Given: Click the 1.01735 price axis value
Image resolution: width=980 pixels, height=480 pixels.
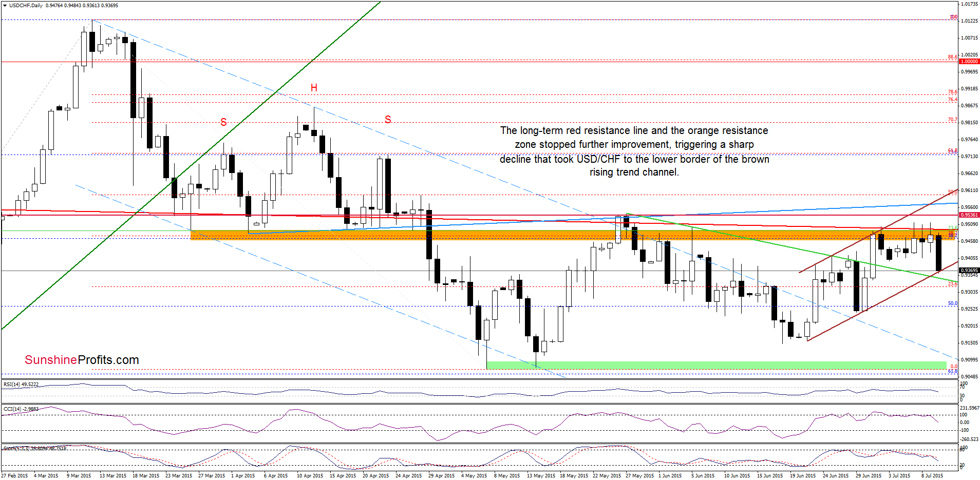Looking at the screenshot, I should pyautogui.click(x=969, y=4).
